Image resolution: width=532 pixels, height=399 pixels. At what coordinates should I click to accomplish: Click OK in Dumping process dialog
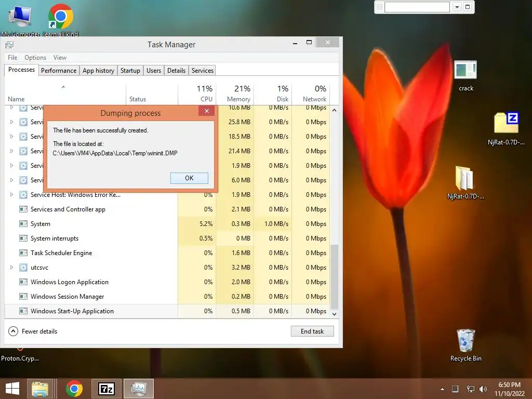189,178
